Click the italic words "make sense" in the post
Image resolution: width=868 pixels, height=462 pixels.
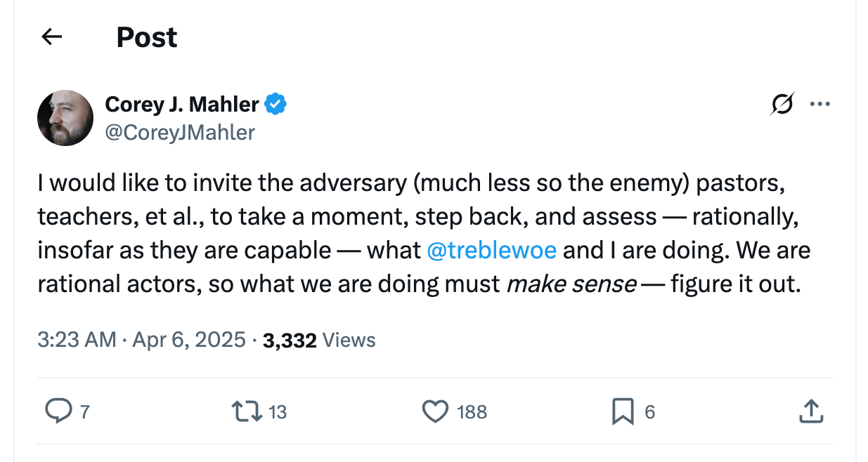tap(571, 284)
